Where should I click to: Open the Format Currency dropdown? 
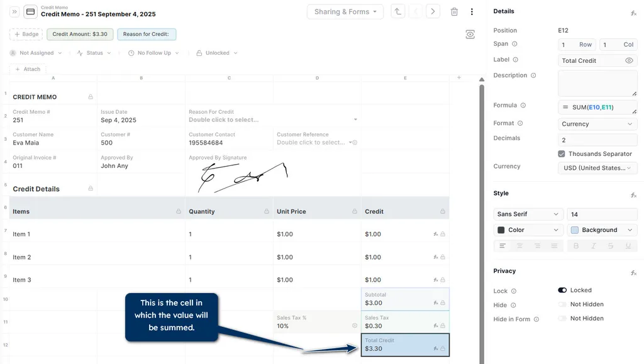pos(597,124)
